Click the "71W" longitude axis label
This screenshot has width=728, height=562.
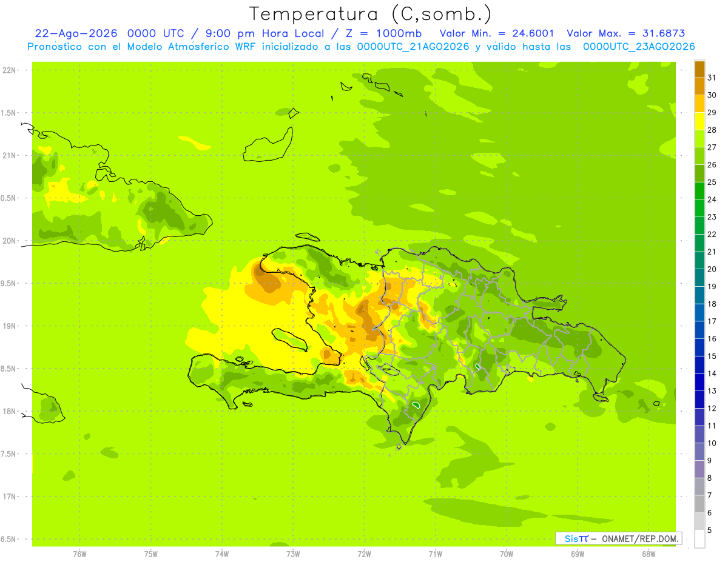435,554
